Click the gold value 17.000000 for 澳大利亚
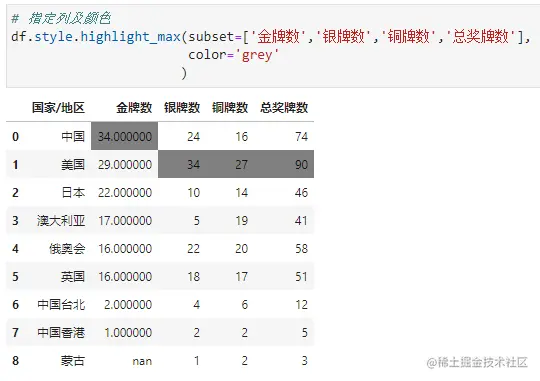Viewport: 540px width, 381px height. point(125,220)
